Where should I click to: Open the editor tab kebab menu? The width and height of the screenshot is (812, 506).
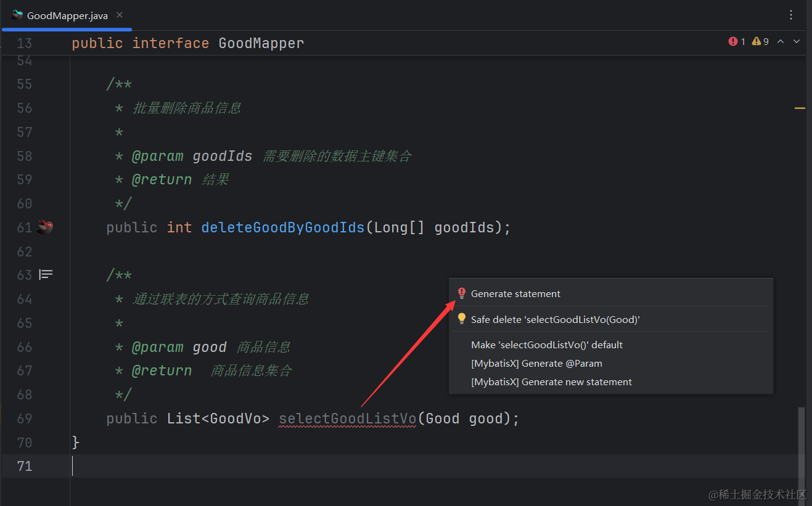click(791, 15)
